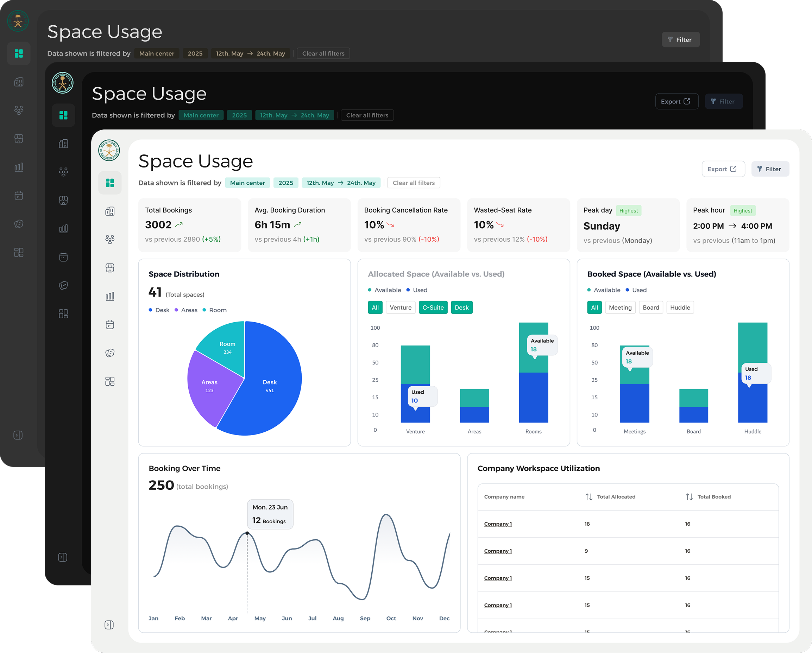Click building icon in light sidebar
The height and width of the screenshot is (653, 812).
pos(109,211)
